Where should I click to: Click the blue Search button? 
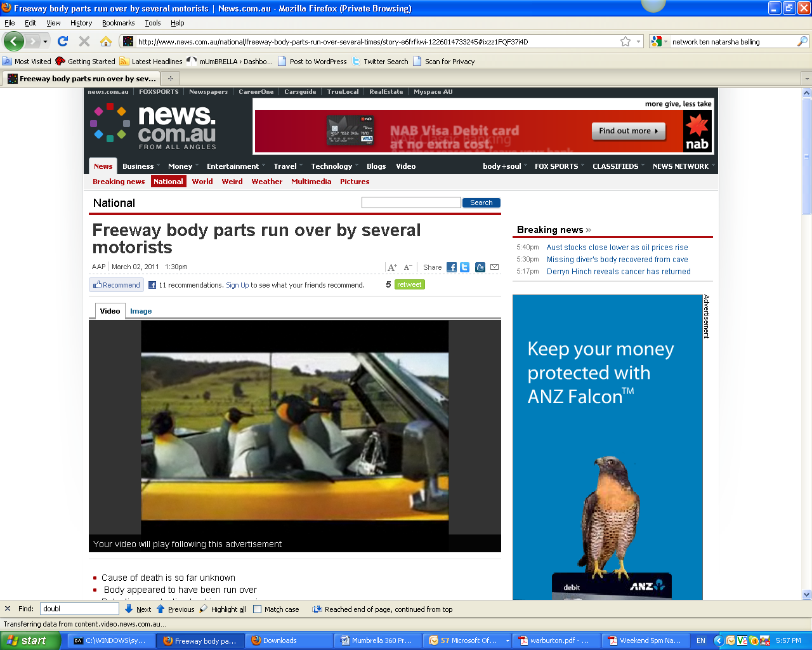pyautogui.click(x=481, y=202)
